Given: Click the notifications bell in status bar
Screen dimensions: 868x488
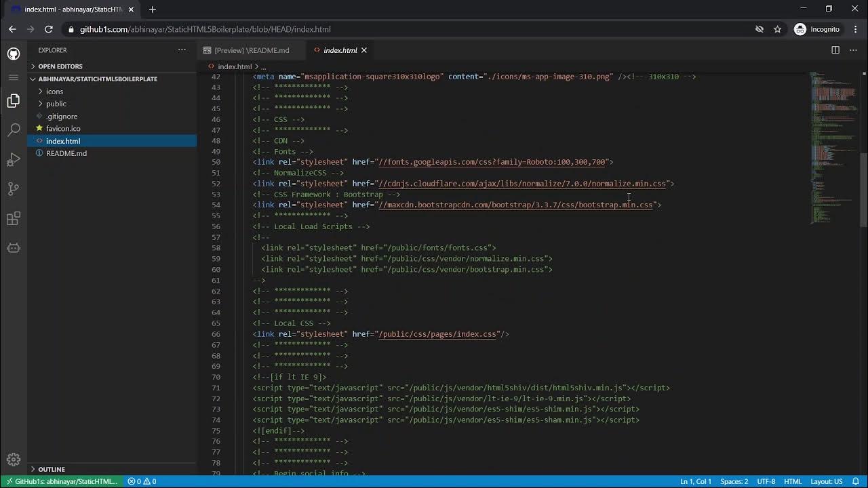Looking at the screenshot, I should pyautogui.click(x=856, y=481).
